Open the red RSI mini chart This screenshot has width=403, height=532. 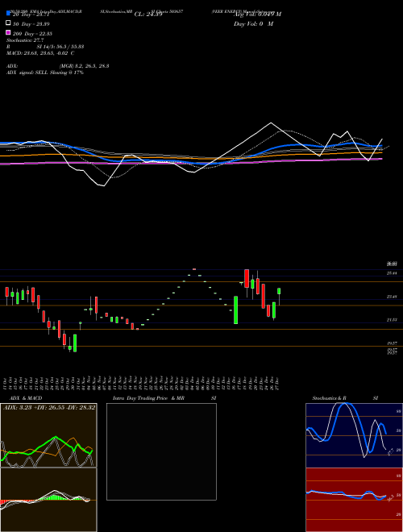[354, 500]
